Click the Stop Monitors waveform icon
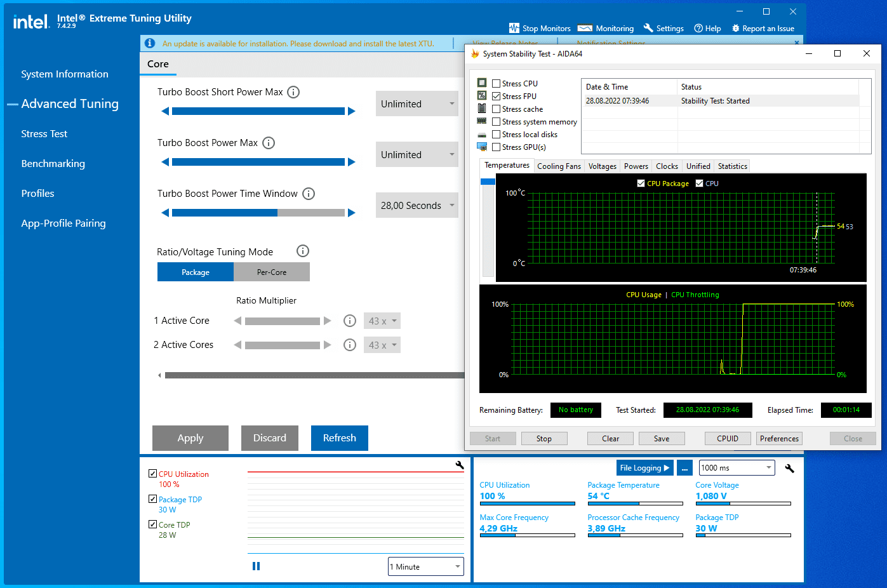This screenshot has width=887, height=588. [x=514, y=28]
